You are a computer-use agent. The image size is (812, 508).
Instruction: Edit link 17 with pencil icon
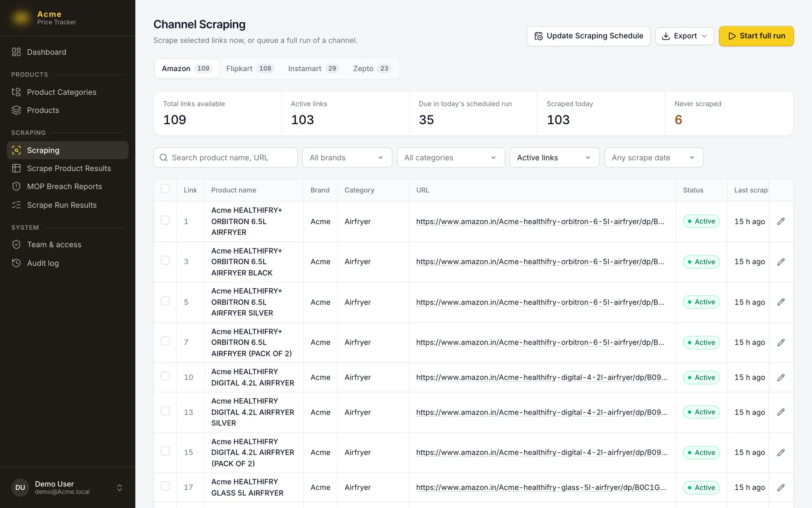pyautogui.click(x=781, y=487)
